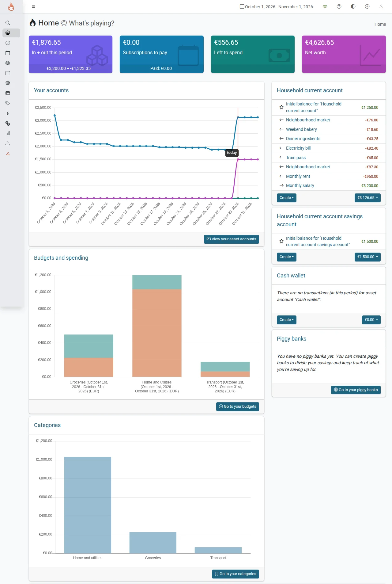Open reports bar chart icon in sidebar
The width and height of the screenshot is (392, 584).
(8, 133)
